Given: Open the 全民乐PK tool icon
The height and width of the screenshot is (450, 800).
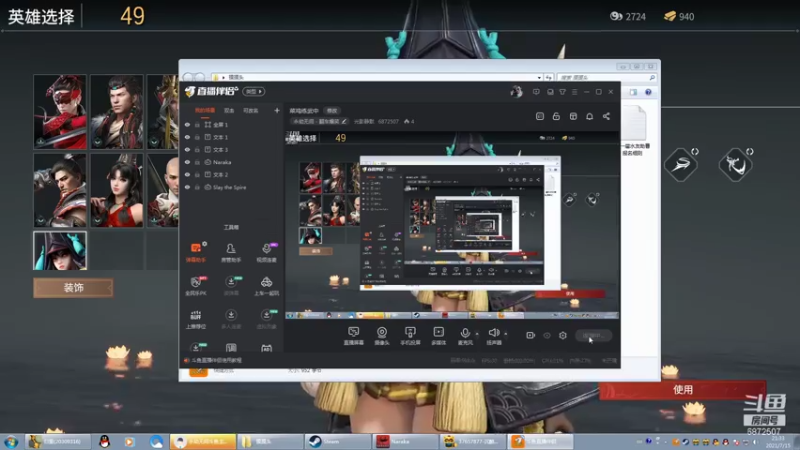Looking at the screenshot, I should [x=196, y=286].
